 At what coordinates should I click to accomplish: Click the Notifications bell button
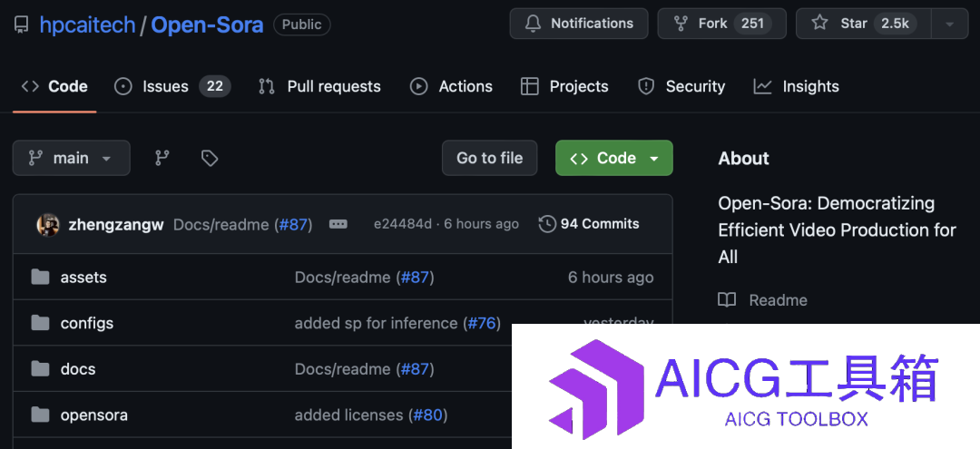click(x=579, y=24)
